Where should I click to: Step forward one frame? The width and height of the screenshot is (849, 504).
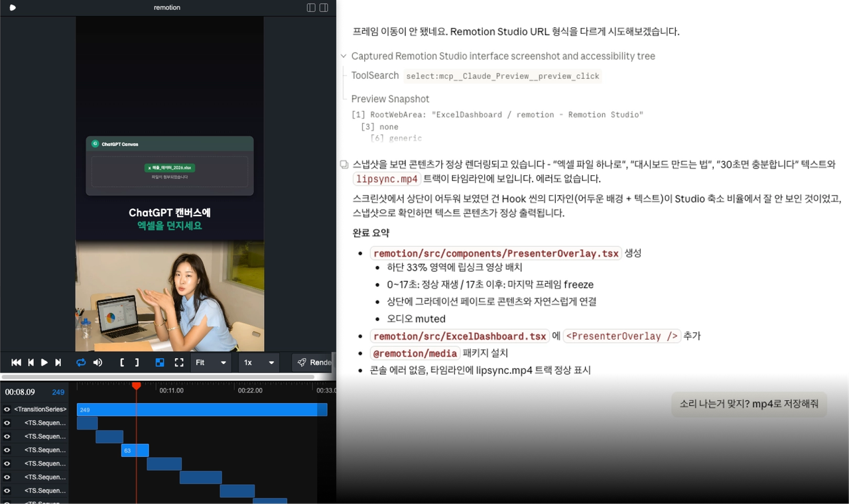click(x=58, y=363)
